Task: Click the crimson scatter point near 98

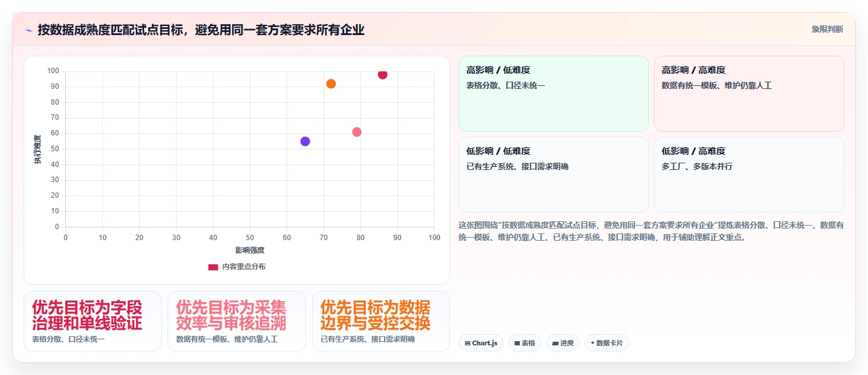Action: click(x=382, y=74)
